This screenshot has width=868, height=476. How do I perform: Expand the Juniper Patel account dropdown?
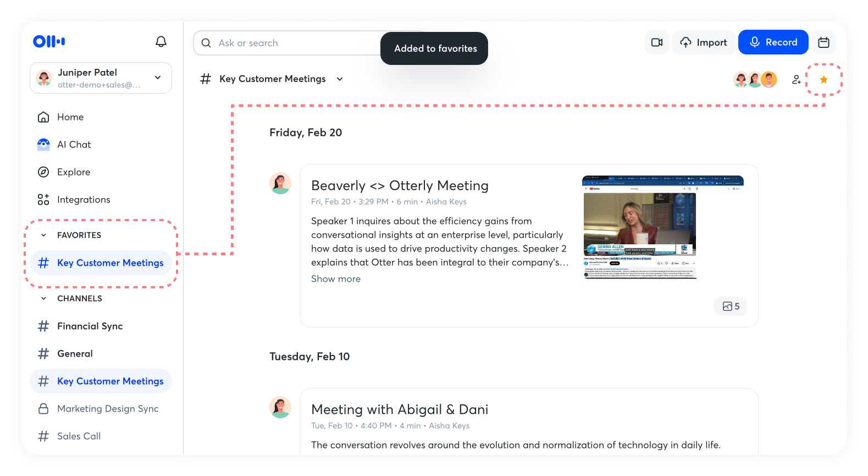tap(158, 78)
